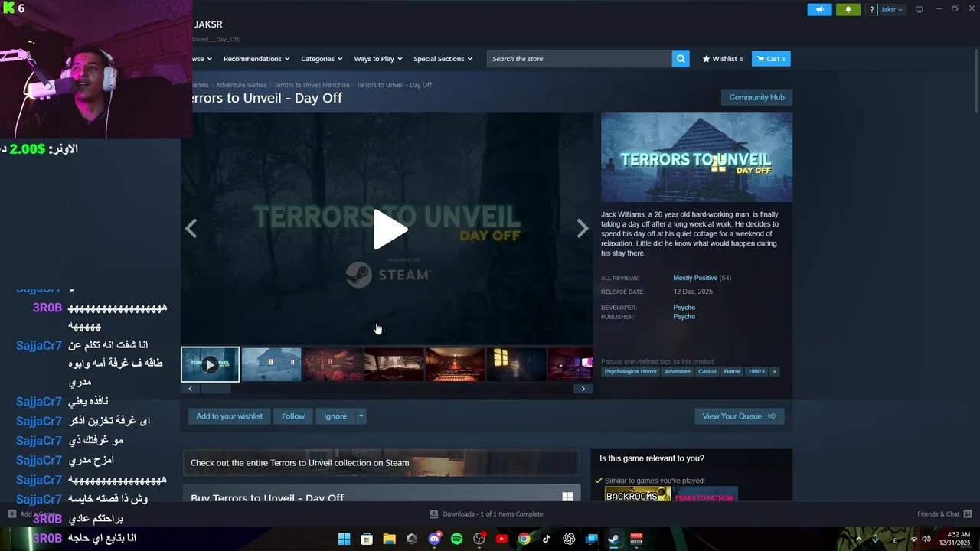This screenshot has height=551, width=980.
Task: Switch to Big Picture mode icon
Action: point(919,9)
